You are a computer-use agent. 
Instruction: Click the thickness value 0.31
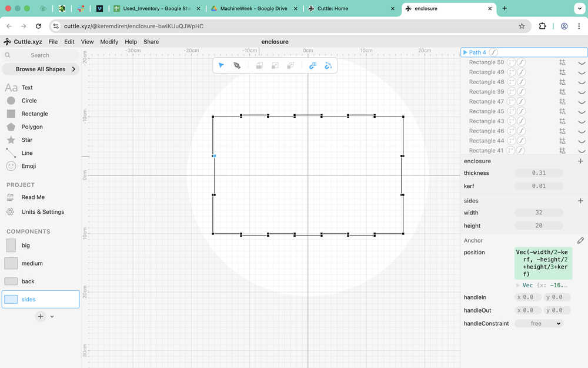539,173
